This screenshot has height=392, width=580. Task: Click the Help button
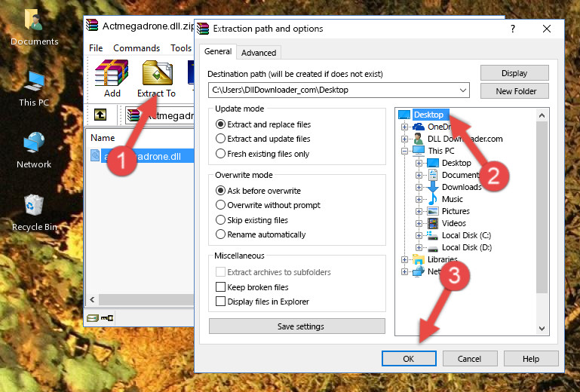click(x=530, y=359)
